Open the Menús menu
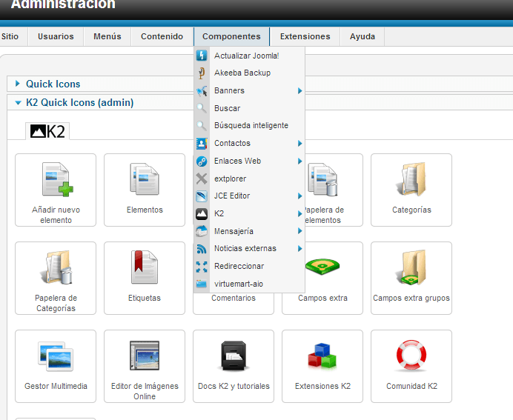 [107, 36]
